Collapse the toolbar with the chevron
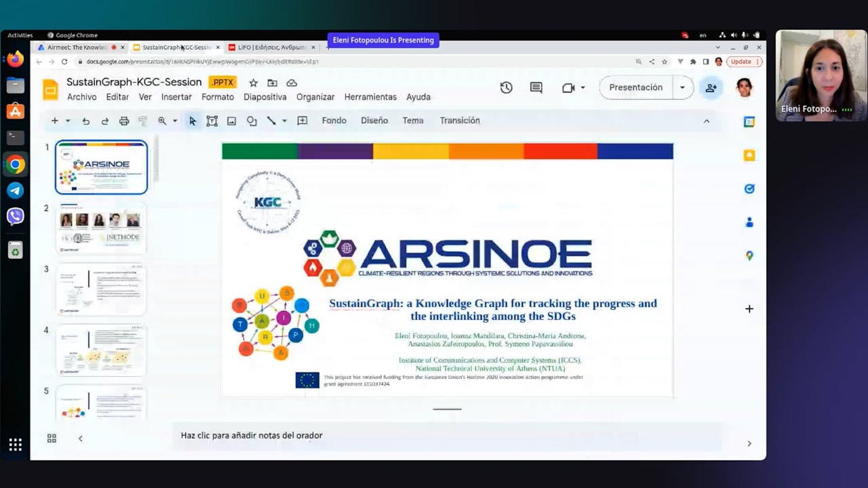Image resolution: width=868 pixels, height=488 pixels. click(x=707, y=121)
